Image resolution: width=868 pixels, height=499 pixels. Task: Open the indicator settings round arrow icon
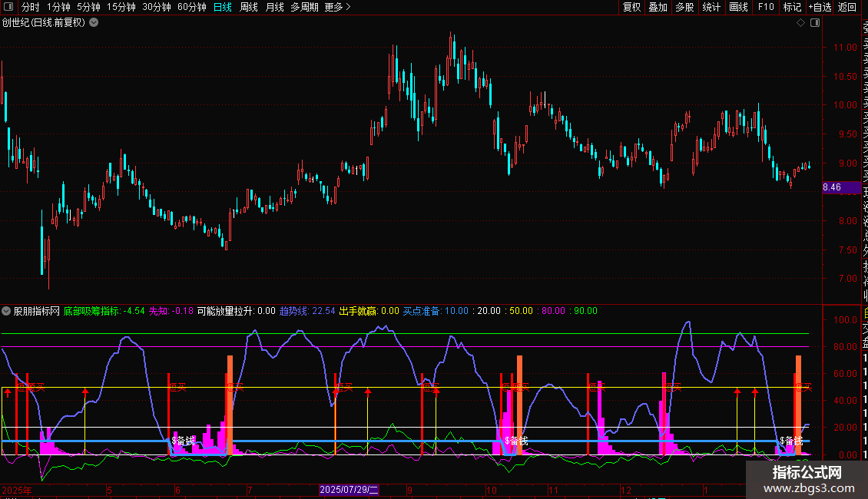7,311
